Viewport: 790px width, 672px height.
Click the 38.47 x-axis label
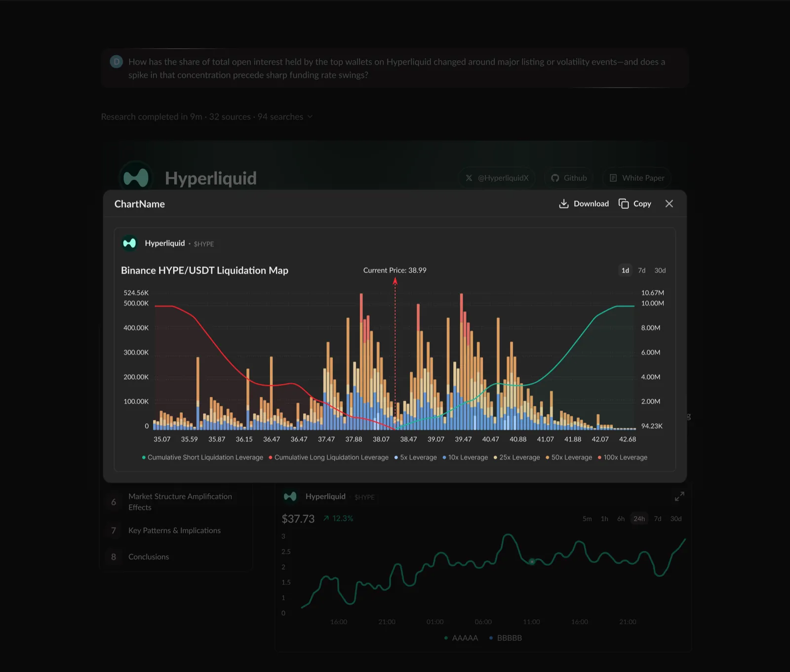tap(408, 439)
